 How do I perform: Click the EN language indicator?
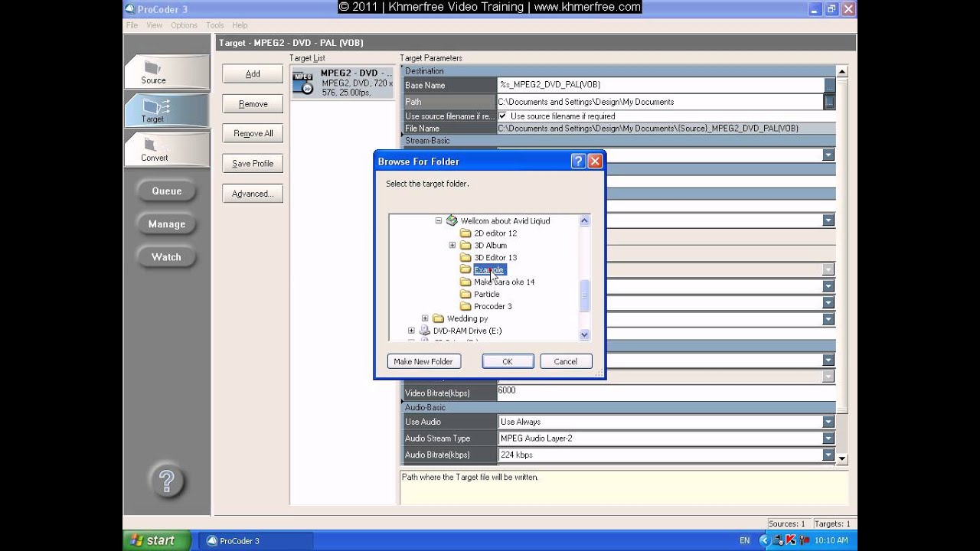pyautogui.click(x=744, y=540)
